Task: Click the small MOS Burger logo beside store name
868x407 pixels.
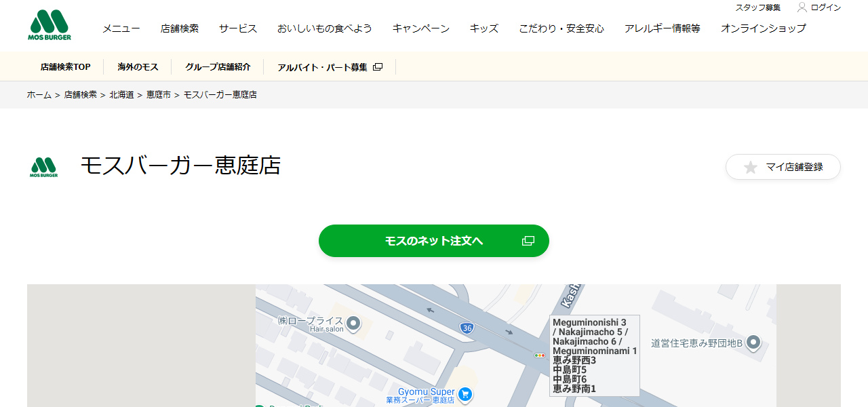Action: pos(43,167)
